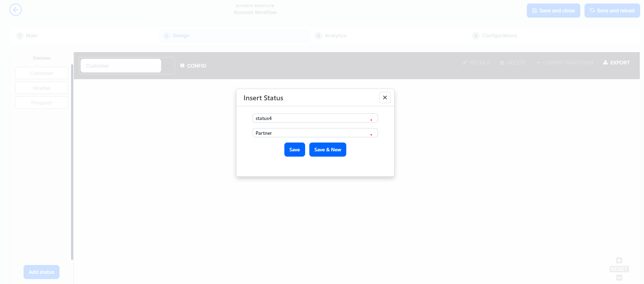This screenshot has width=644, height=284.
Task: Click the status4 input field
Action: pos(315,118)
